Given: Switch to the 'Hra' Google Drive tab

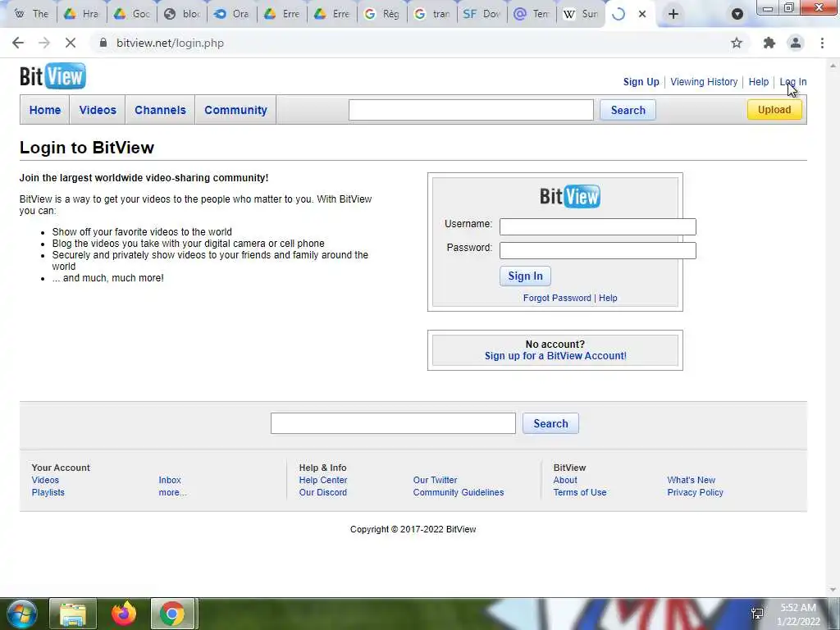Looking at the screenshot, I should [82, 14].
